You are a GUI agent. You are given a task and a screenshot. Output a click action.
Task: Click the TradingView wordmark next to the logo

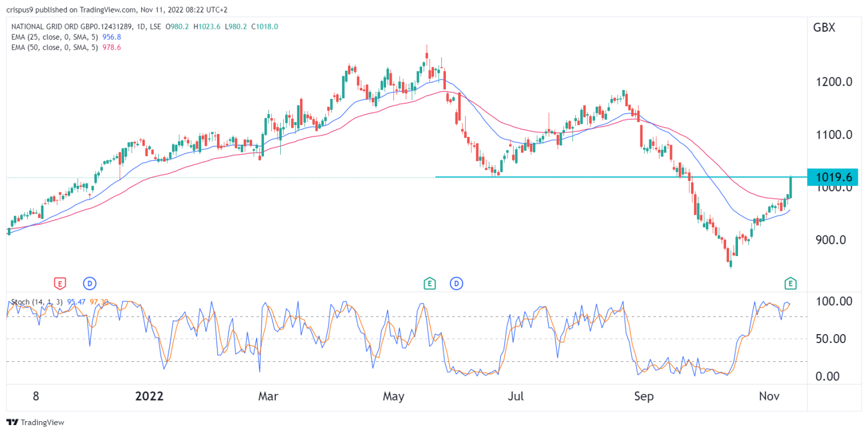(42, 422)
